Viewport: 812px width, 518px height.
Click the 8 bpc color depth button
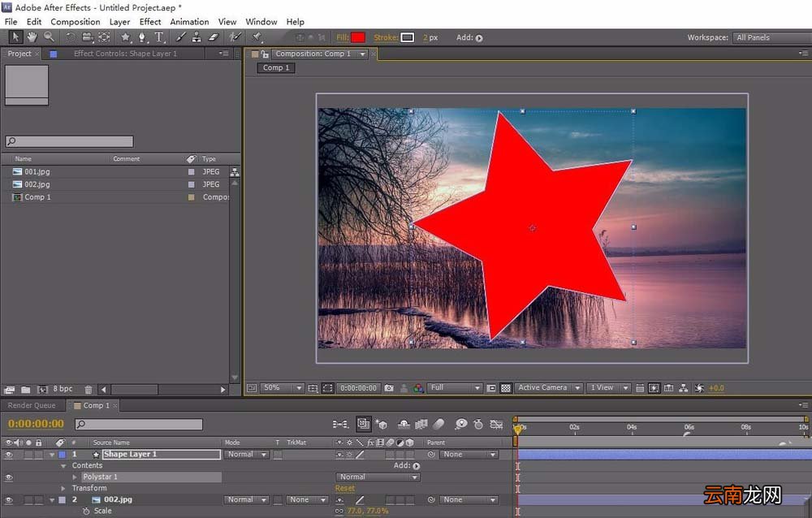point(63,389)
